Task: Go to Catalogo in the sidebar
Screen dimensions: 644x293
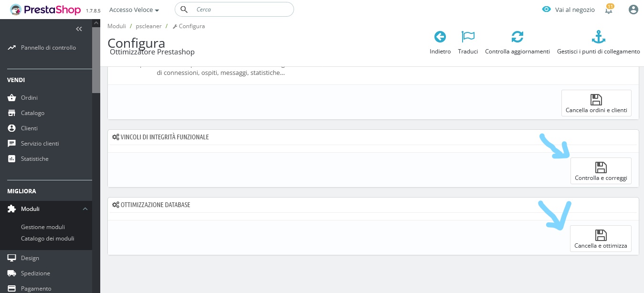Action: pyautogui.click(x=32, y=113)
